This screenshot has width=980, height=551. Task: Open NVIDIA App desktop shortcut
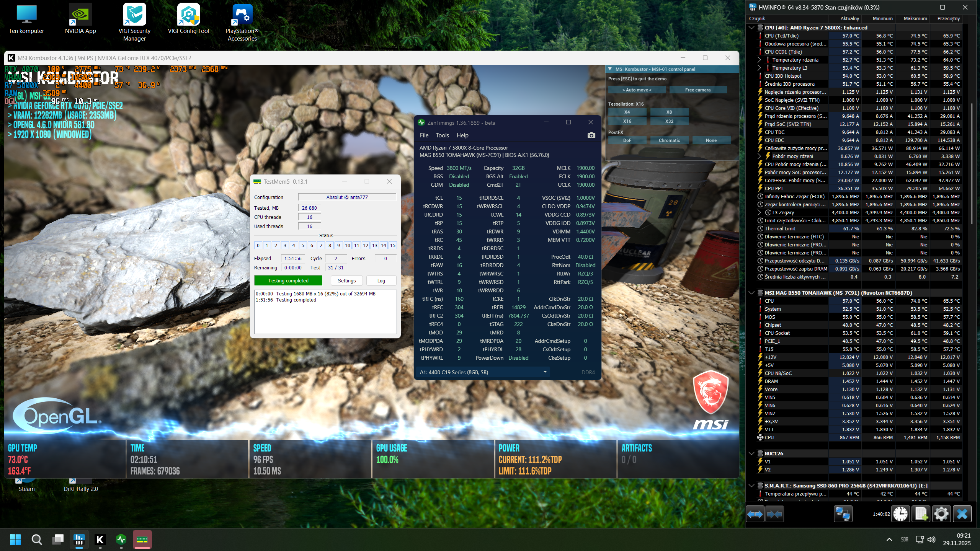(80, 19)
